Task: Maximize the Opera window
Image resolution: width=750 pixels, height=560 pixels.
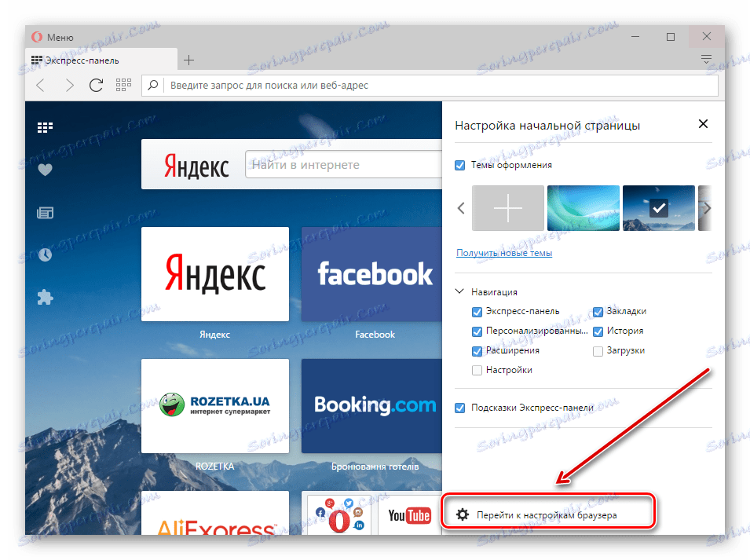Action: point(671,36)
